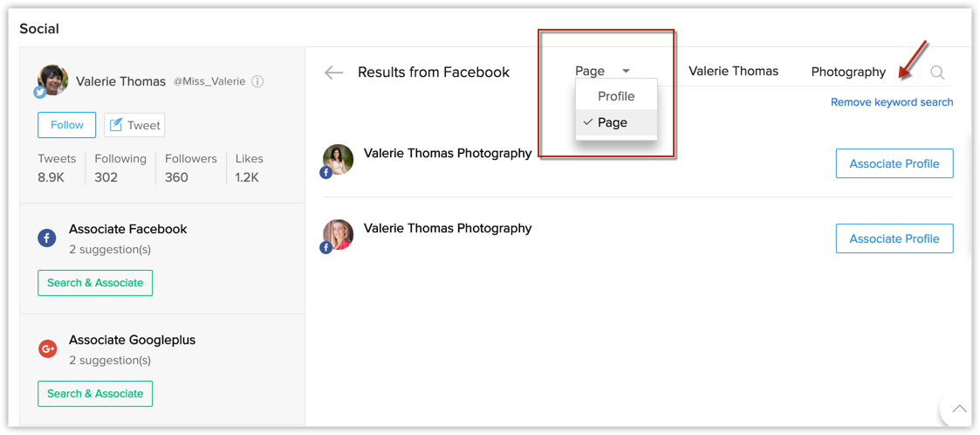The image size is (980, 435).
Task: Open the Page type dropdown
Action: 602,71
